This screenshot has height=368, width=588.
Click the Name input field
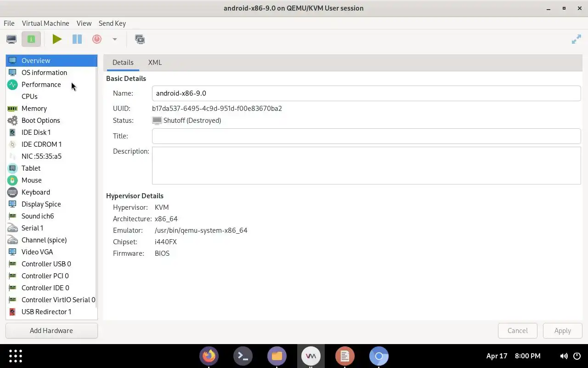point(366,93)
